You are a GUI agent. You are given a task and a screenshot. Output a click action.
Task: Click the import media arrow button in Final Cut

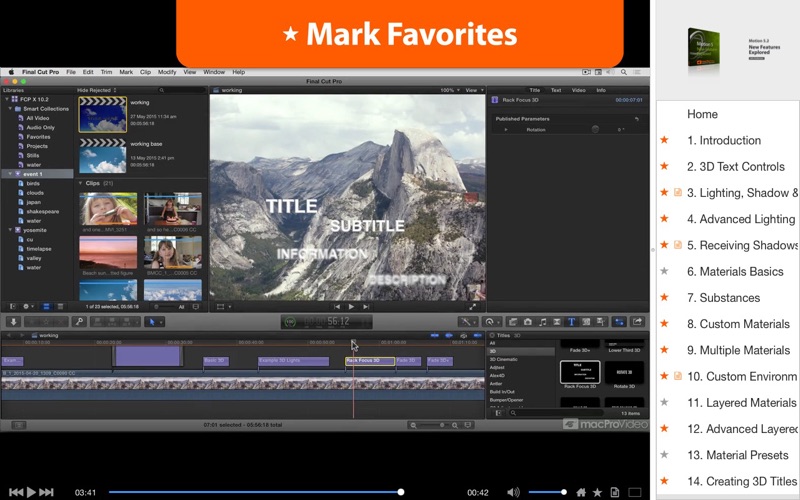coord(14,321)
